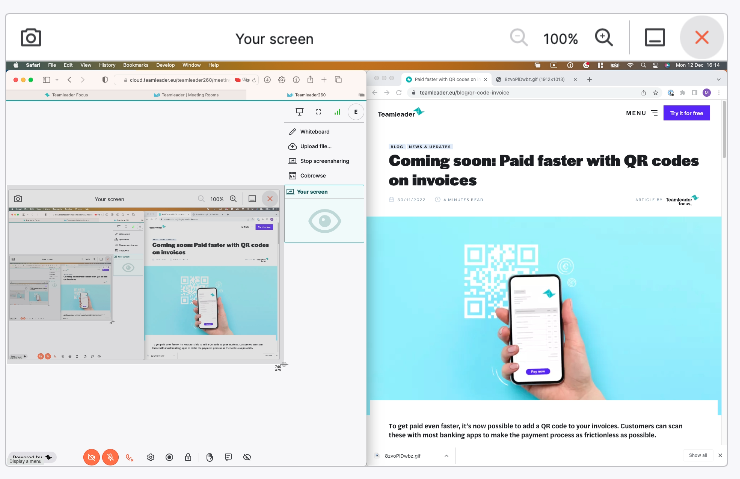The width and height of the screenshot is (740, 479).
Task: Close the Paid faster Chrome tab
Action: pos(485,80)
